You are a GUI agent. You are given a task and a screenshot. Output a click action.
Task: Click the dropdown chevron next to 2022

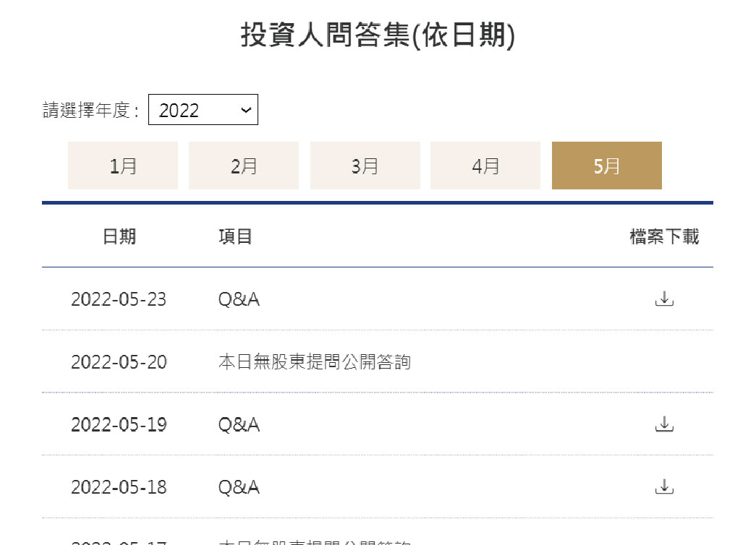247,110
